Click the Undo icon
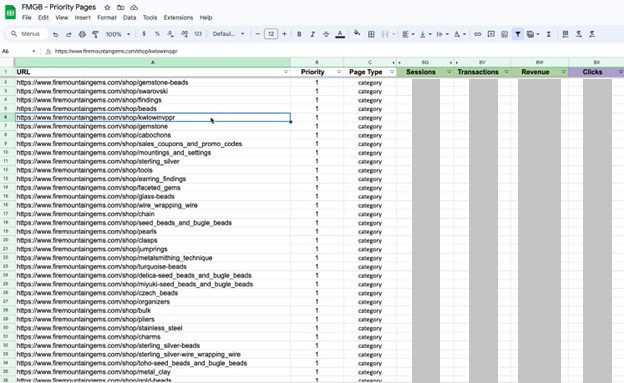This screenshot has width=624, height=383. (56, 34)
